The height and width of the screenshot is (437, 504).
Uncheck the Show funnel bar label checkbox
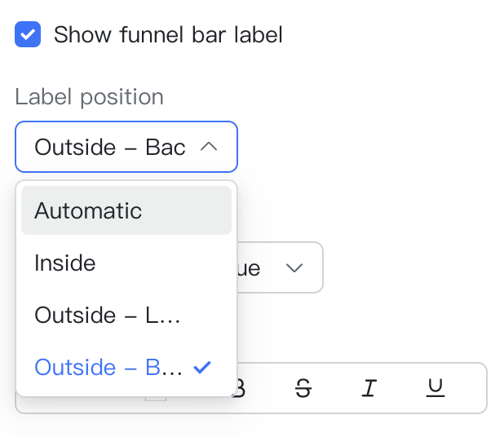point(28,35)
